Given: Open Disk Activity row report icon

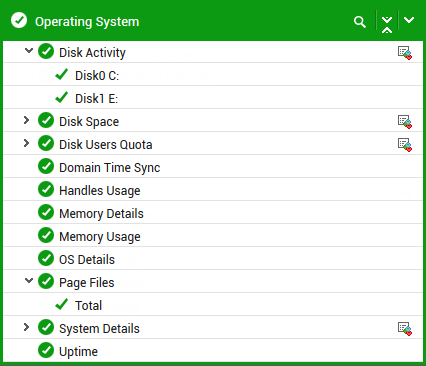Looking at the screenshot, I should click(405, 53).
